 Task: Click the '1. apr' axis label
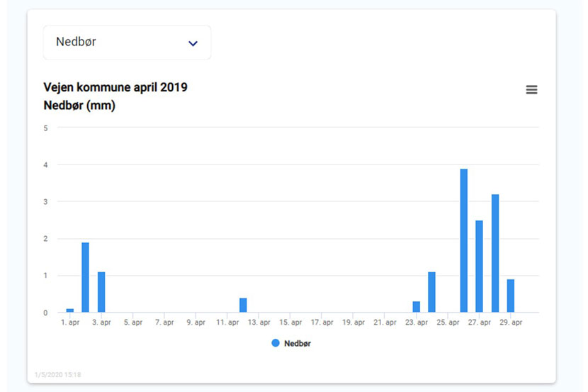pyautogui.click(x=70, y=323)
